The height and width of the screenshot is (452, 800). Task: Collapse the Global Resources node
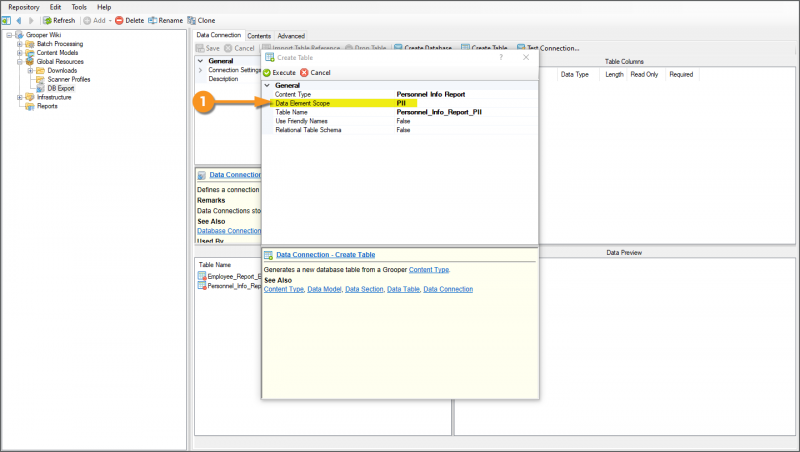(19, 62)
